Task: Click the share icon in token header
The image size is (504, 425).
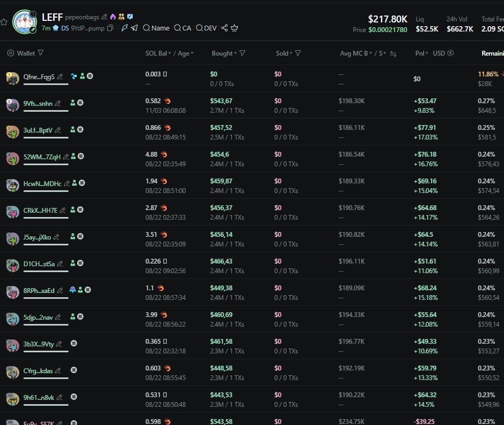Action: (224, 28)
